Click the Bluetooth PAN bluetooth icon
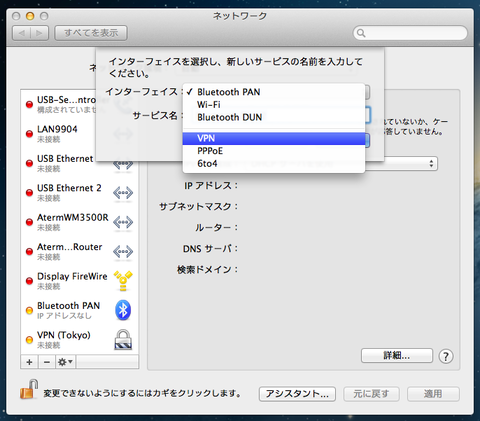480x421 pixels. (x=123, y=310)
